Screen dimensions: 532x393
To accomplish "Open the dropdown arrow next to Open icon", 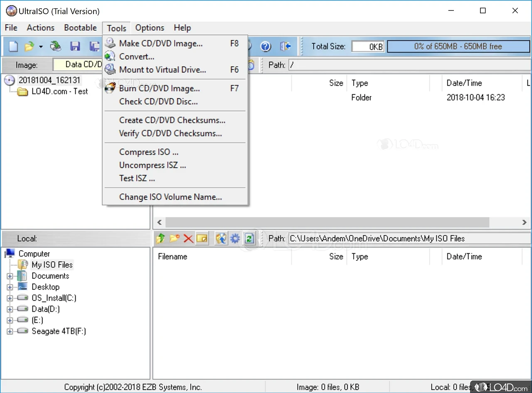I will [41, 47].
